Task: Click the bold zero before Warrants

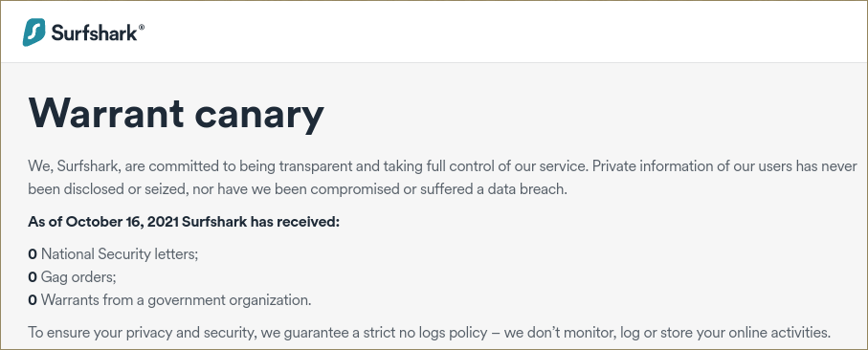Action: [33, 300]
